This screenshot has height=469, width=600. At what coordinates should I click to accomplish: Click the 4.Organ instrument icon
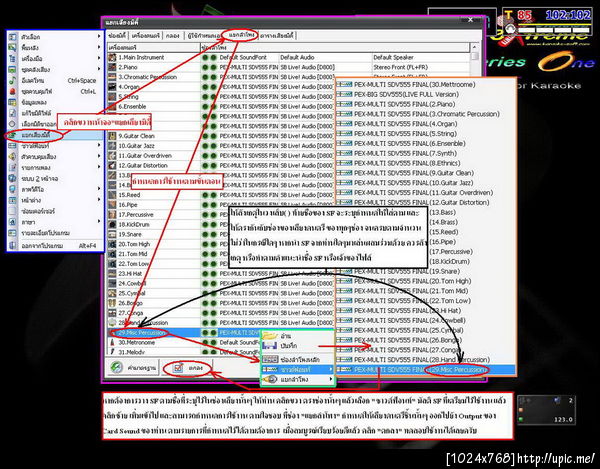pyautogui.click(x=112, y=87)
